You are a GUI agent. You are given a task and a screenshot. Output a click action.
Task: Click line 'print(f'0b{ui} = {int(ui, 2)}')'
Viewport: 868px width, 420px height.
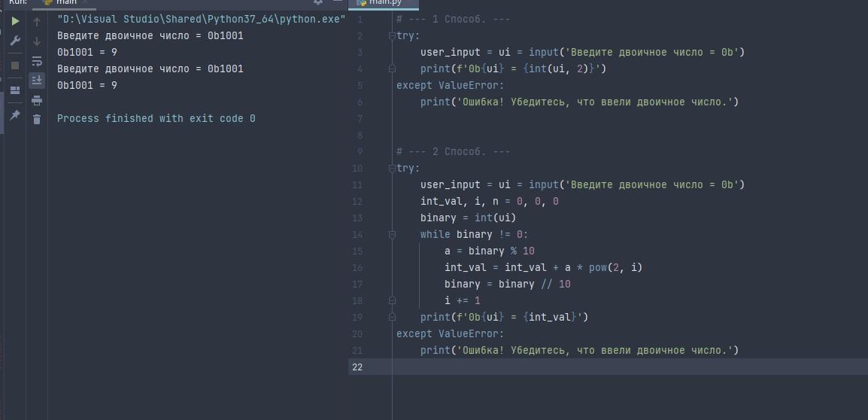tap(514, 68)
